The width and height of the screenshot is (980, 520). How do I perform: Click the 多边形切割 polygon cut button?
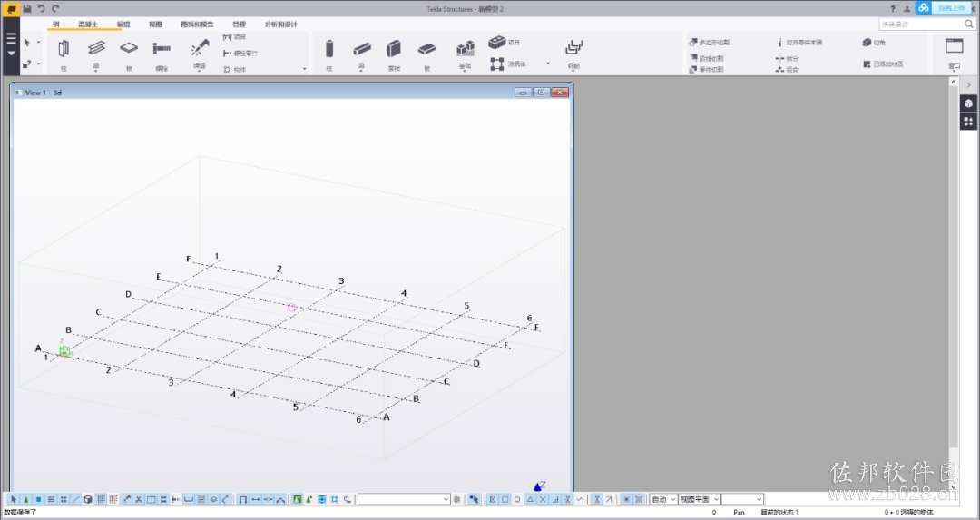(x=710, y=43)
